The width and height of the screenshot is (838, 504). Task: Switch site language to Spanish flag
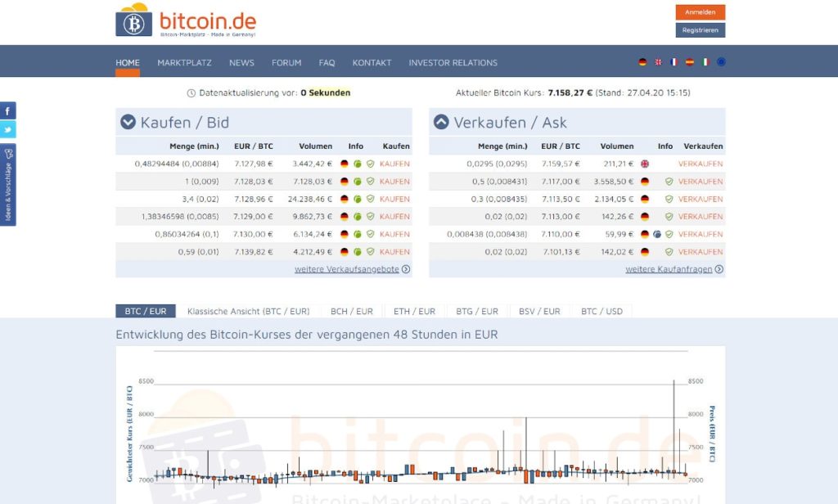pyautogui.click(x=690, y=62)
